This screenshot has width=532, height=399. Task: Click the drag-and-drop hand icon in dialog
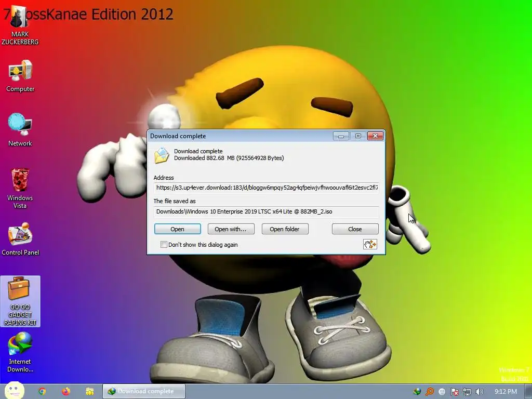tap(370, 244)
